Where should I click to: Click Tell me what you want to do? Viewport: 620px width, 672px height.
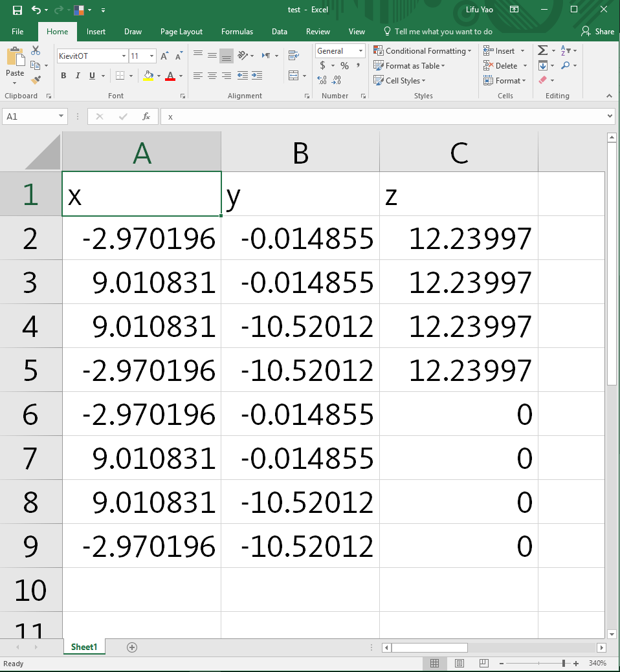pyautogui.click(x=443, y=32)
